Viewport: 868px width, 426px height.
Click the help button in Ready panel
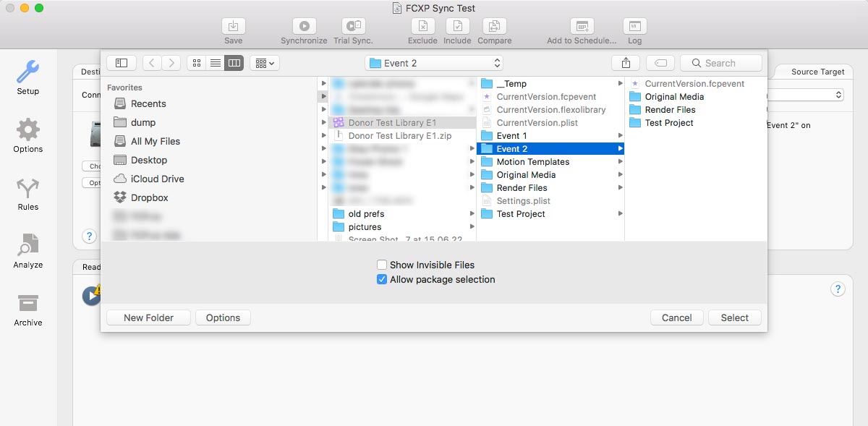pyautogui.click(x=838, y=289)
